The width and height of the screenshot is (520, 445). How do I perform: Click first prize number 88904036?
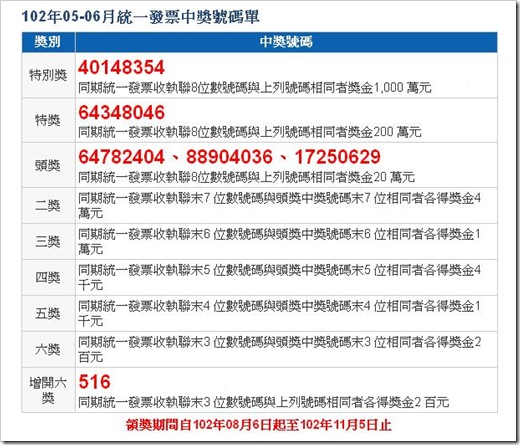(x=229, y=157)
